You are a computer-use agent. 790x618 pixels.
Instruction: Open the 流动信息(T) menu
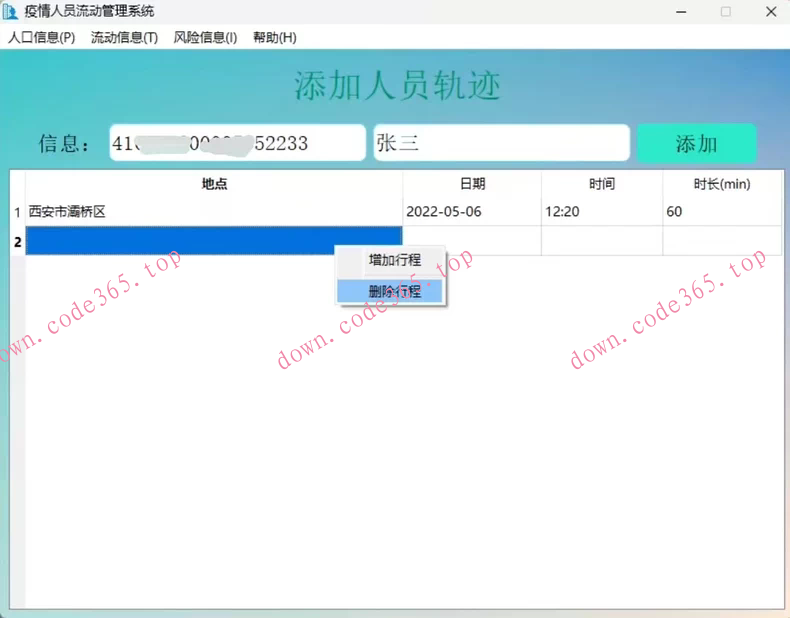[124, 37]
